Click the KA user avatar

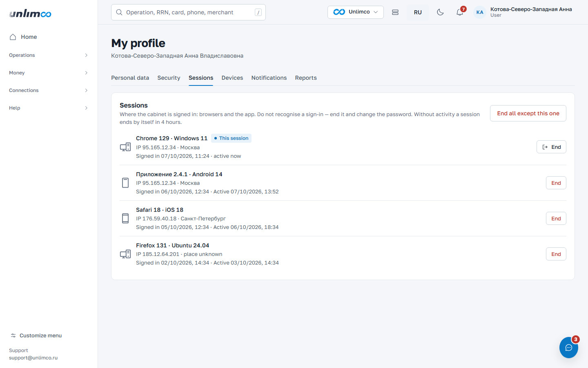[x=480, y=12]
